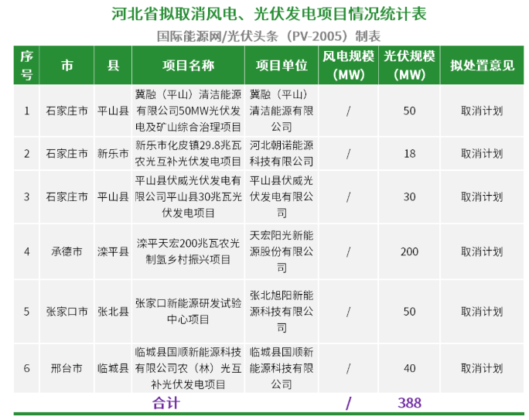Click the total value 388
This screenshot has height=420, width=529.
[x=409, y=403]
